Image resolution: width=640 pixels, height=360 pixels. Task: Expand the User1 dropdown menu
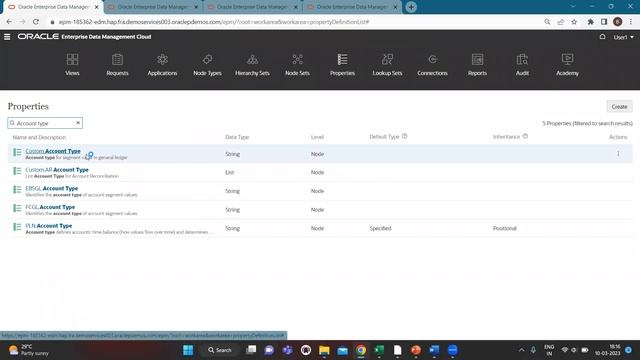click(x=624, y=37)
